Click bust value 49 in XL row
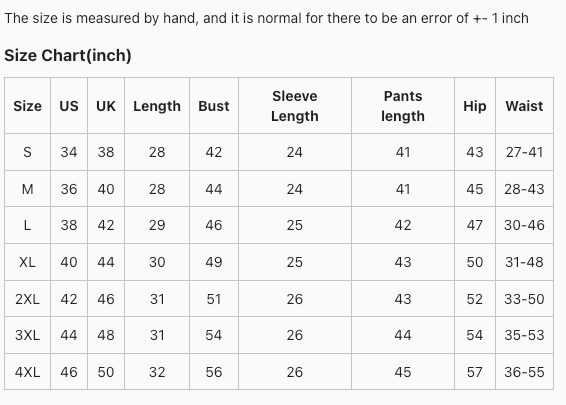The image size is (566, 405). point(214,262)
